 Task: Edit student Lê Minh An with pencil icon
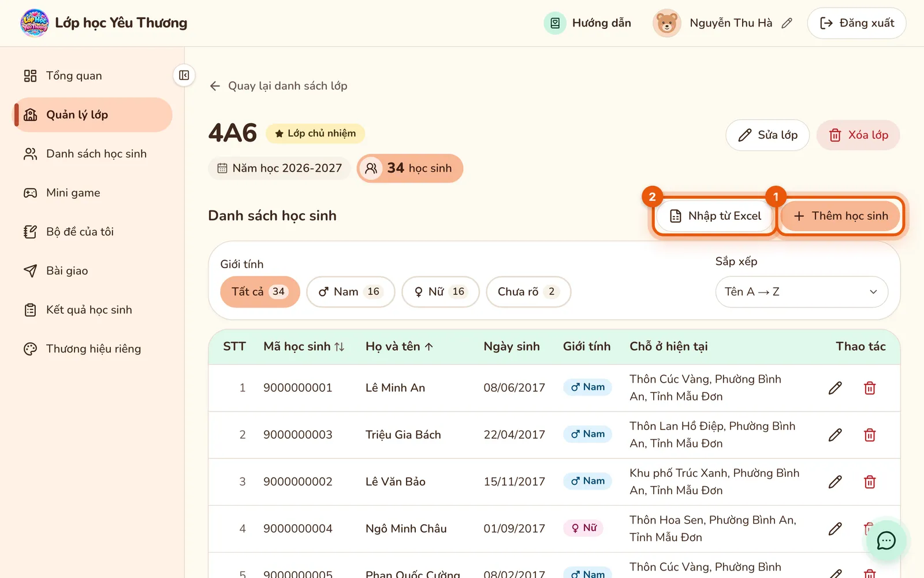835,388
